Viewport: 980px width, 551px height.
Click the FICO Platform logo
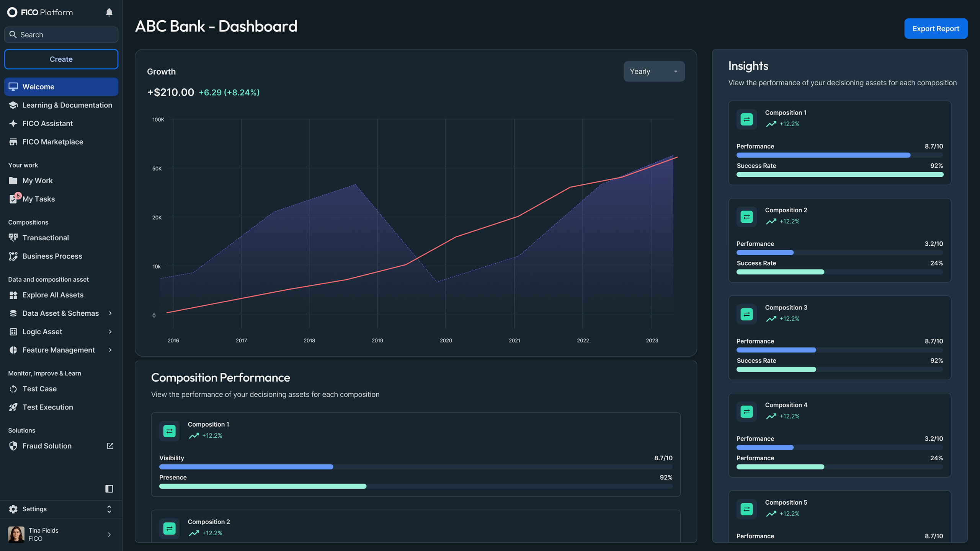point(40,13)
